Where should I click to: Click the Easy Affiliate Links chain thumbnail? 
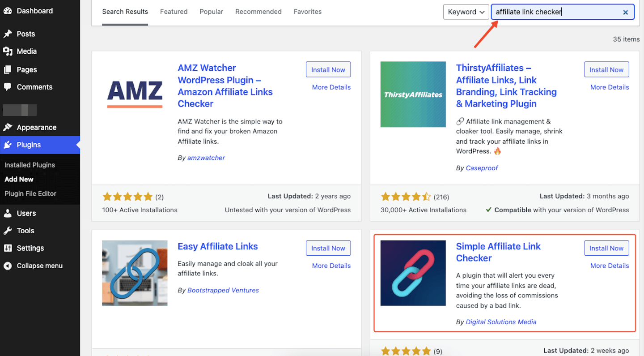(x=135, y=273)
